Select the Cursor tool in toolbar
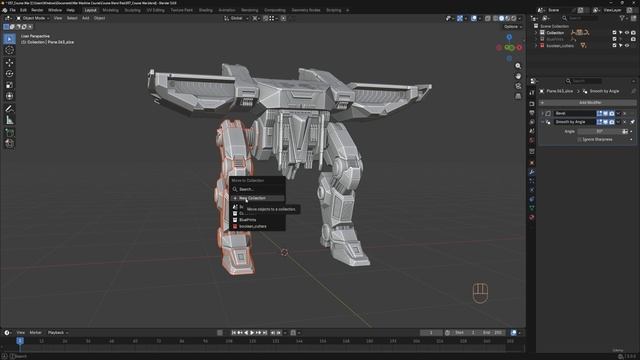640x360 pixels. point(9,50)
